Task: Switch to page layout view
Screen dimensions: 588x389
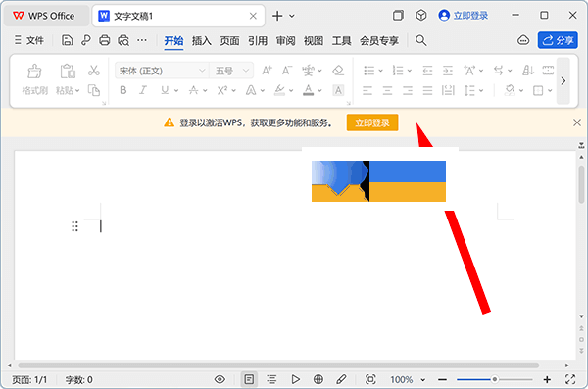Action: click(x=249, y=379)
